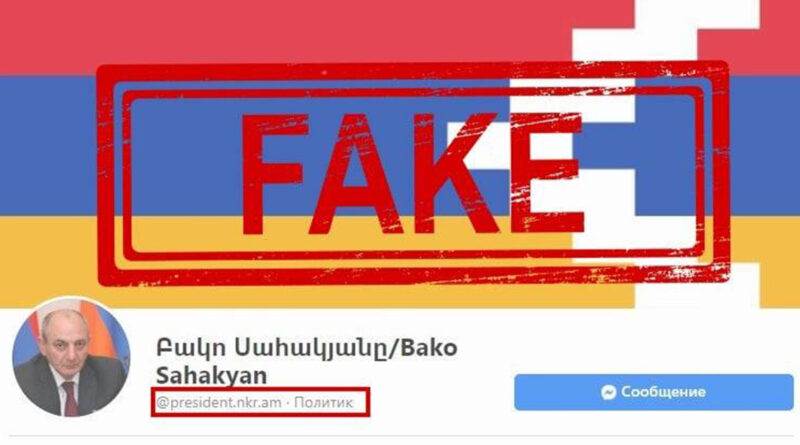Image resolution: width=800 pixels, height=445 pixels.
Task: Click the Сообщение button label
Action: tap(663, 392)
